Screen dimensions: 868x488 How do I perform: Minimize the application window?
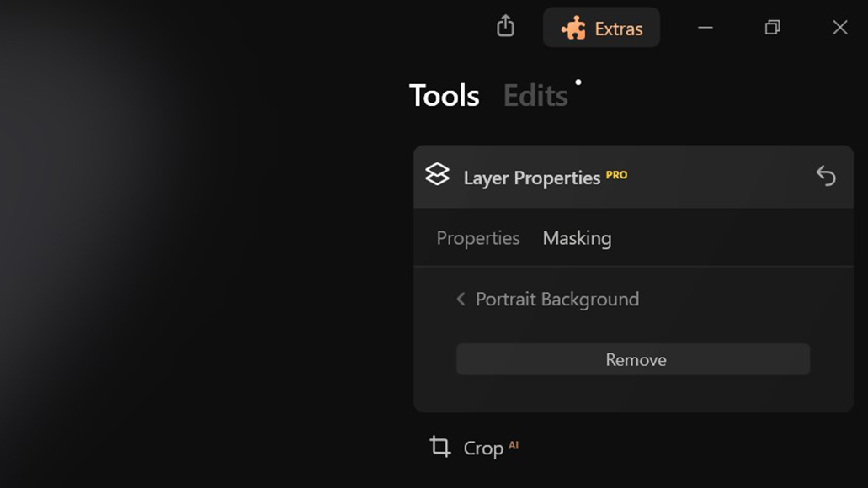[706, 28]
